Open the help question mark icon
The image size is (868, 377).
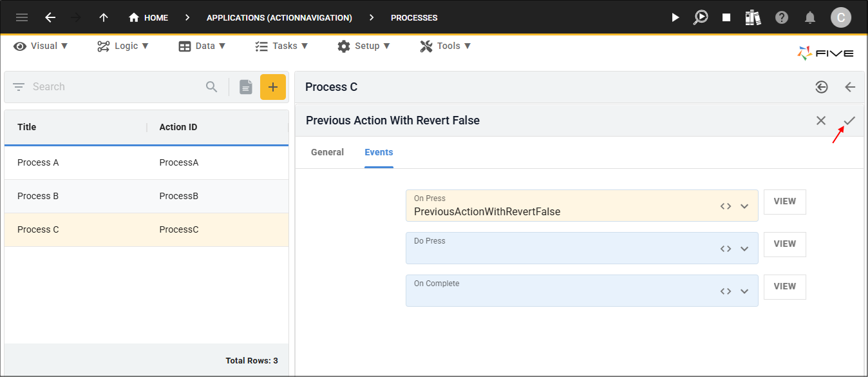782,17
